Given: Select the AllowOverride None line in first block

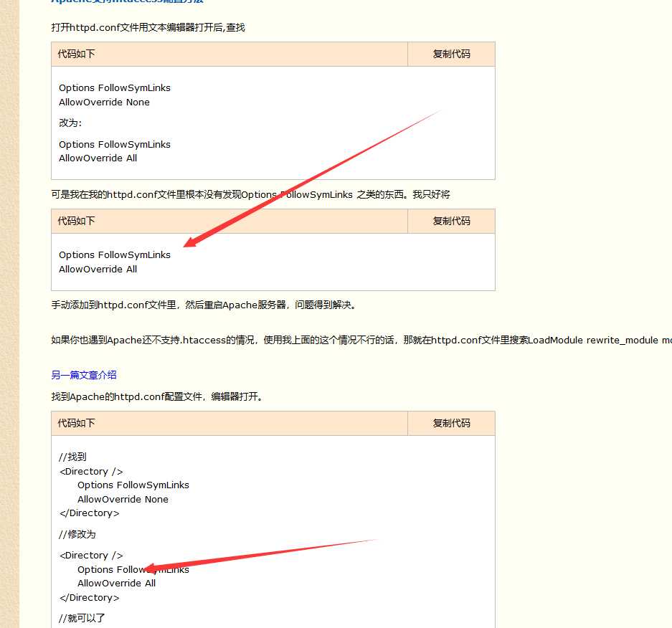Looking at the screenshot, I should click(104, 102).
